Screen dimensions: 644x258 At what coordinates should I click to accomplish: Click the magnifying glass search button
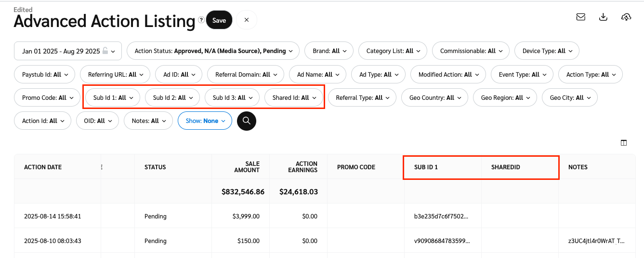point(247,121)
